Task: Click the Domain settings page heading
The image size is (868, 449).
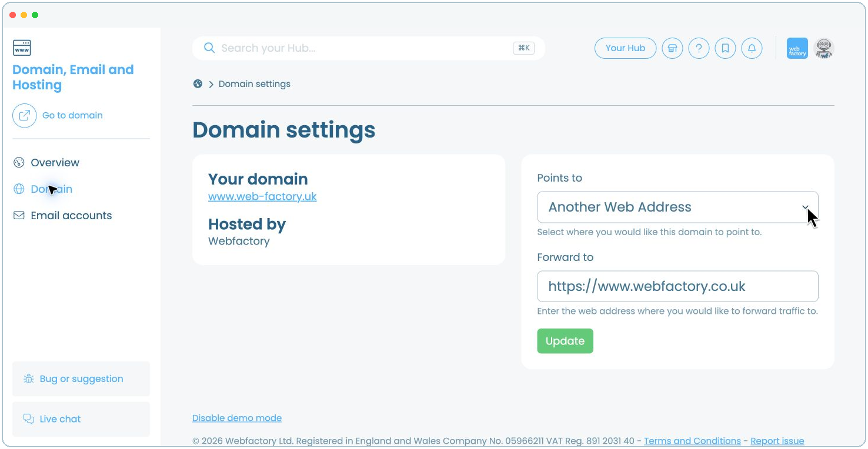Action: pyautogui.click(x=284, y=130)
